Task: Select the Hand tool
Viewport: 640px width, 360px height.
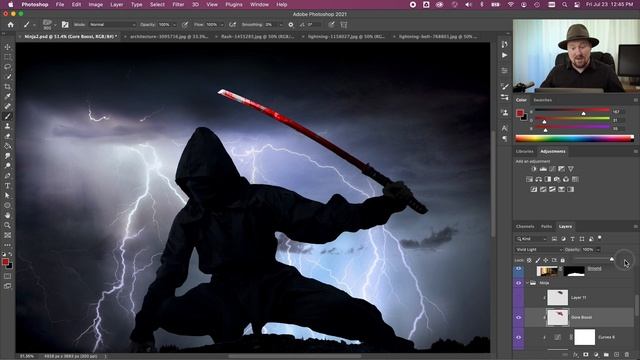Action: point(7,215)
